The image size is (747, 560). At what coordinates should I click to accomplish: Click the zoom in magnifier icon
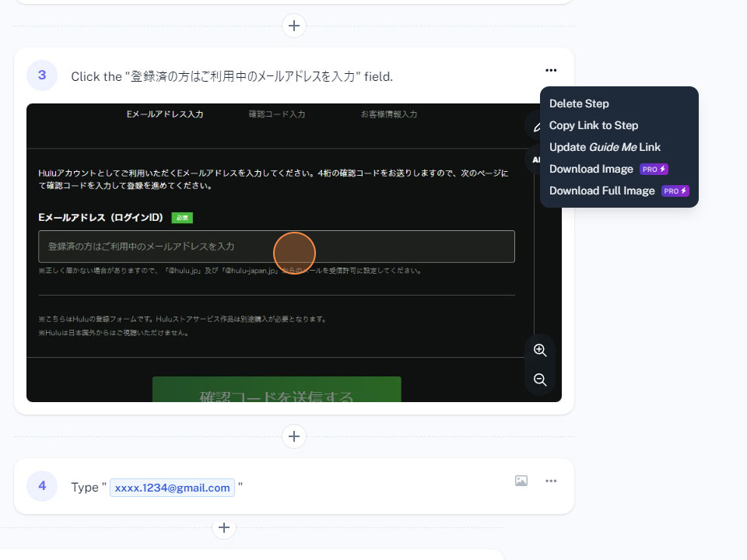pyautogui.click(x=540, y=350)
